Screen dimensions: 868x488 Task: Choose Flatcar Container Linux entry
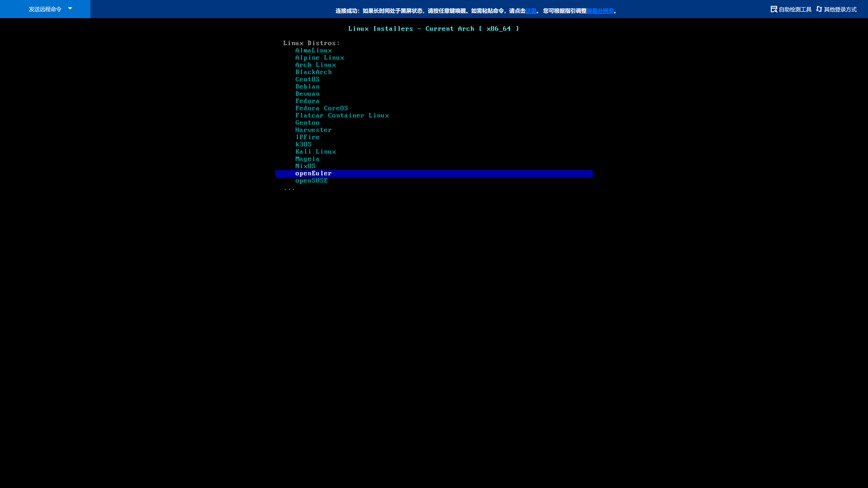coord(342,115)
